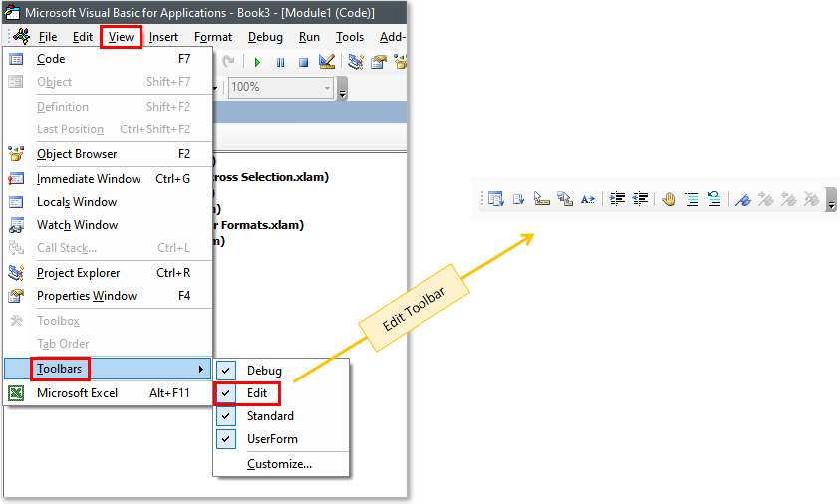Open the Debug menu in menu bar
The height and width of the screenshot is (504, 840).
(265, 37)
